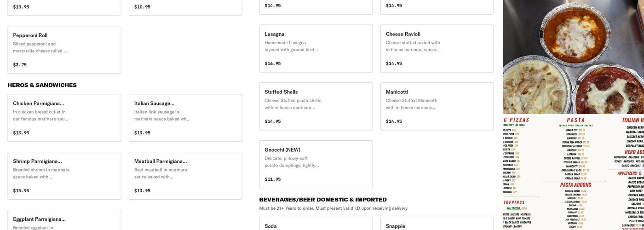Pick the Meatball Parmigiana hero card
The height and width of the screenshot is (230, 644).
185,175
